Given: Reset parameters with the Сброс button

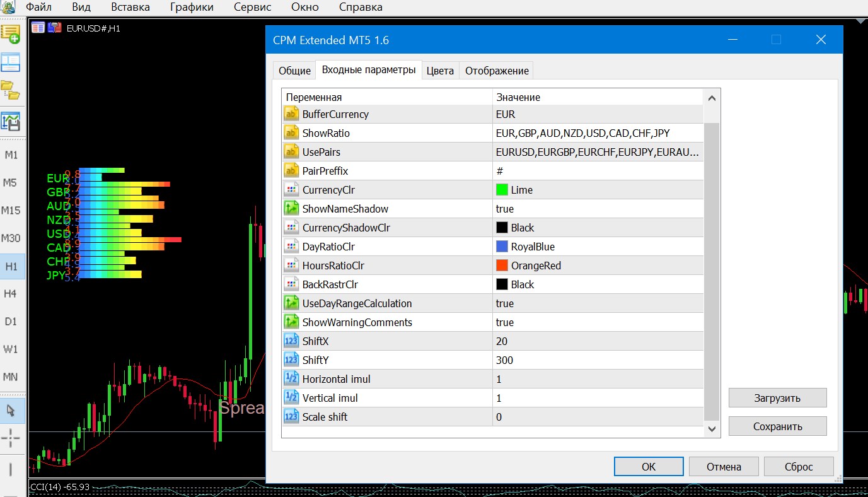Looking at the screenshot, I should 799,467.
